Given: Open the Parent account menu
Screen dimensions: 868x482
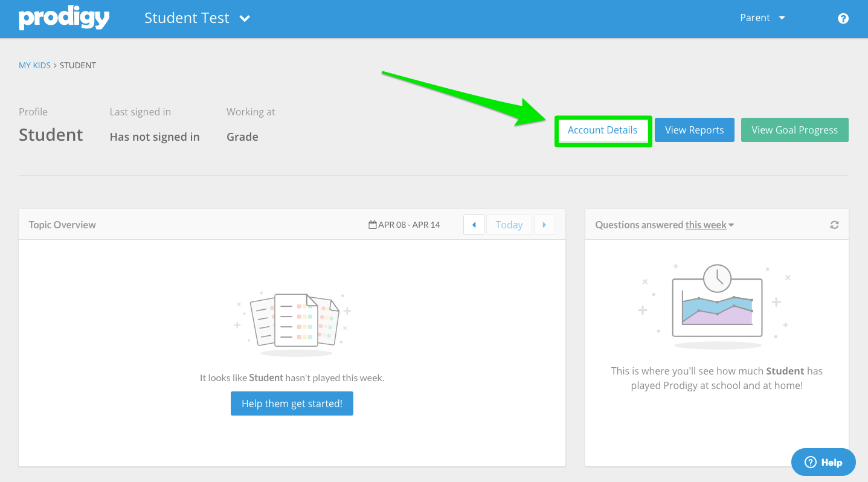Looking at the screenshot, I should pyautogui.click(x=762, y=18).
